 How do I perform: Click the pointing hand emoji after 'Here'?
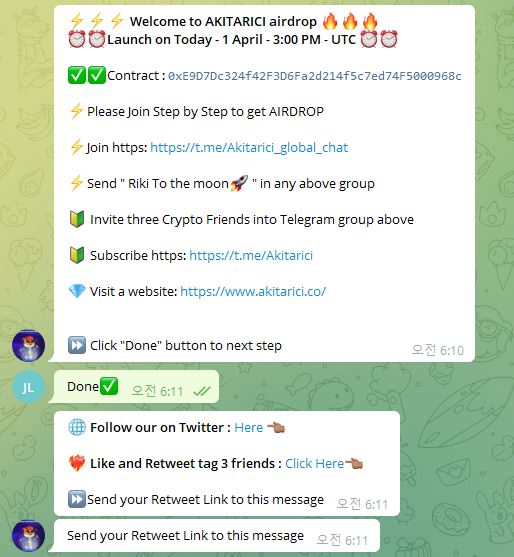276,427
